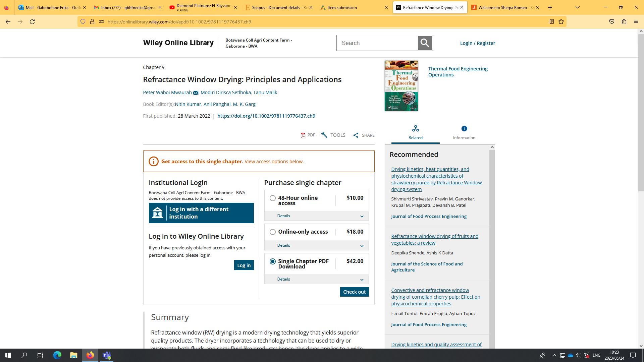Click the Firefox taskbar icon
The width and height of the screenshot is (644, 362).
click(x=90, y=355)
